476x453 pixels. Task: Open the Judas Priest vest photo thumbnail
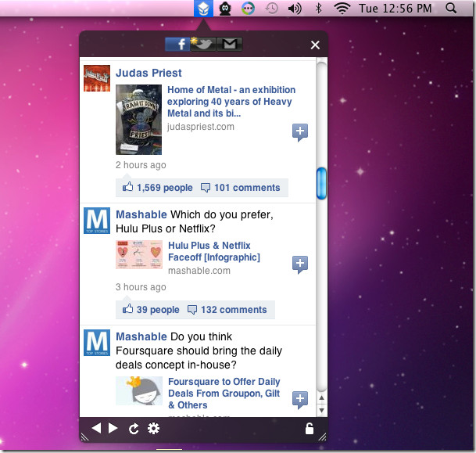pos(138,120)
